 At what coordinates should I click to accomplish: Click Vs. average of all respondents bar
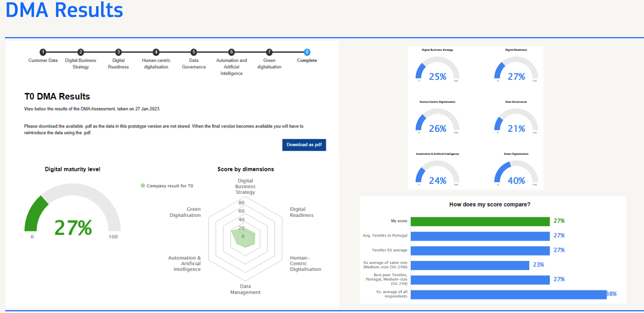508,294
